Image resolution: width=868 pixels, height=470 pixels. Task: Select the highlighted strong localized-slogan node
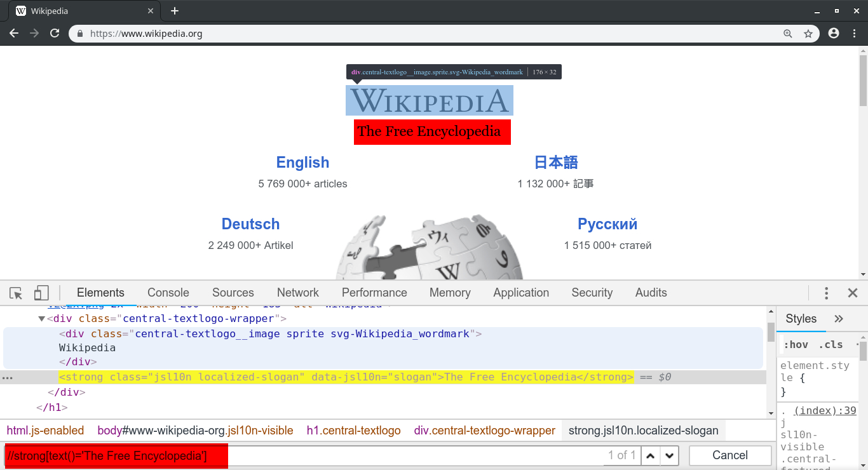coord(346,377)
